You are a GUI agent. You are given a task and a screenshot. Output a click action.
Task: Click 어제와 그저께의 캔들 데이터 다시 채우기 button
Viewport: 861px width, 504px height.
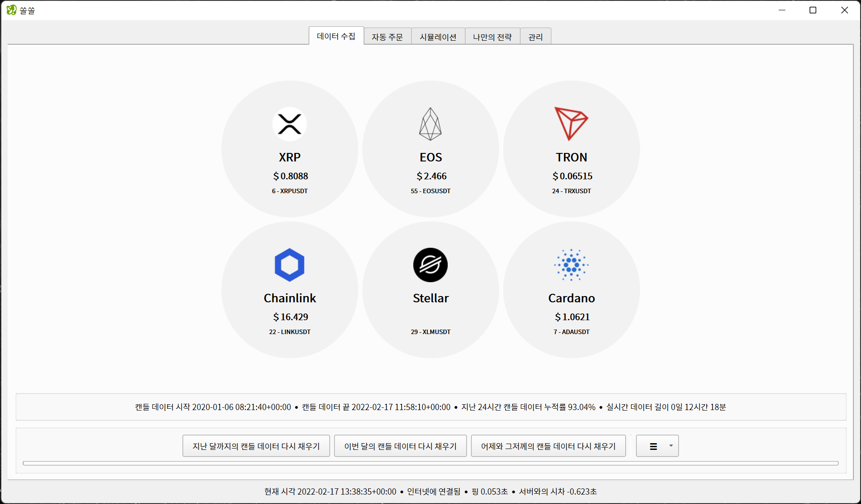pyautogui.click(x=548, y=446)
